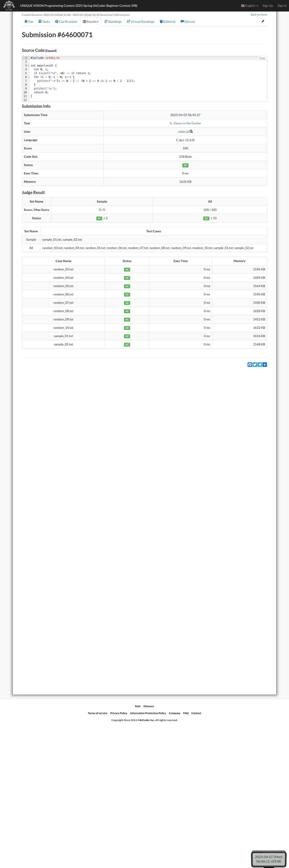Copy the source code
This screenshot has width=289, height=868.
(x=262, y=58)
